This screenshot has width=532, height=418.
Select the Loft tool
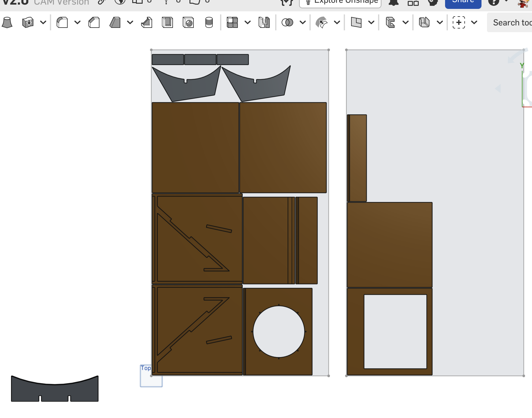click(7, 22)
